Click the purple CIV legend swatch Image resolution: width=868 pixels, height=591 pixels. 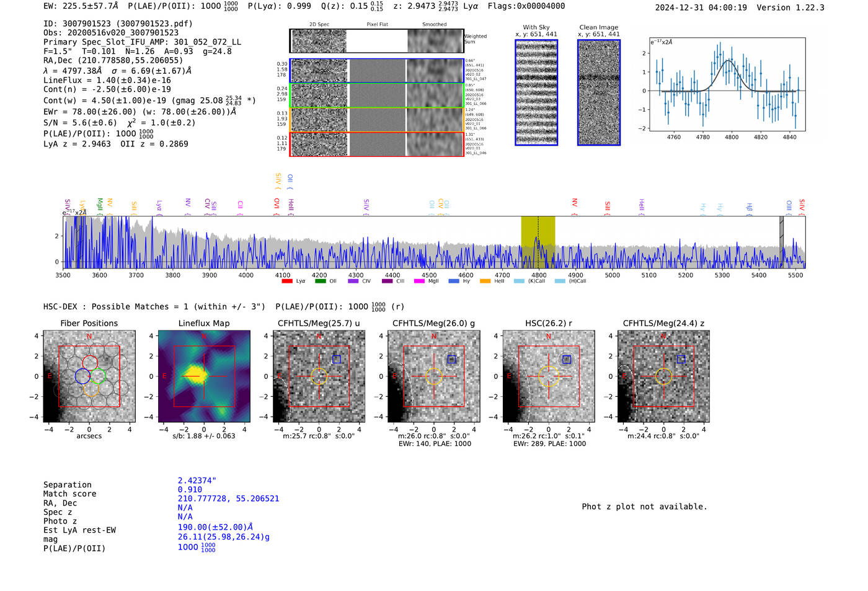353,281
